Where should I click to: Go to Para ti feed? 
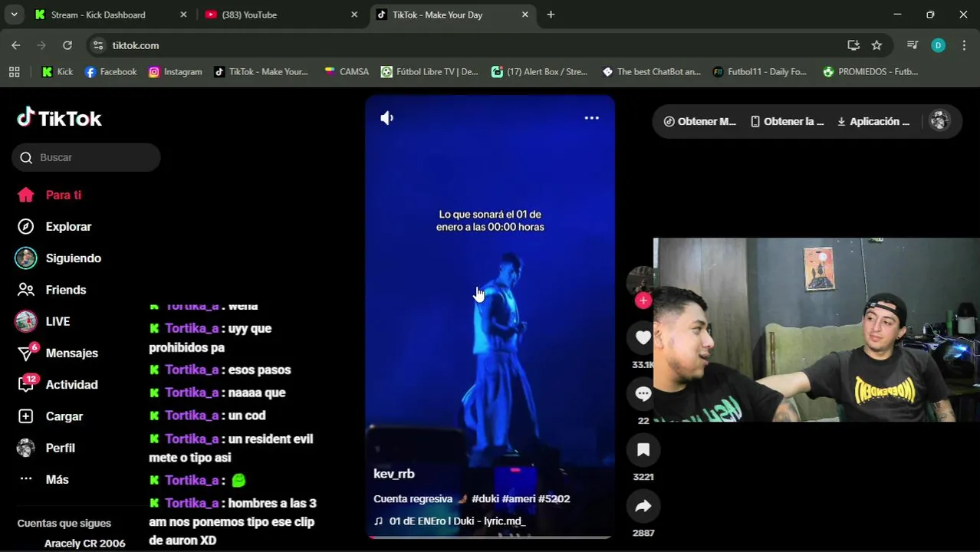50,195
